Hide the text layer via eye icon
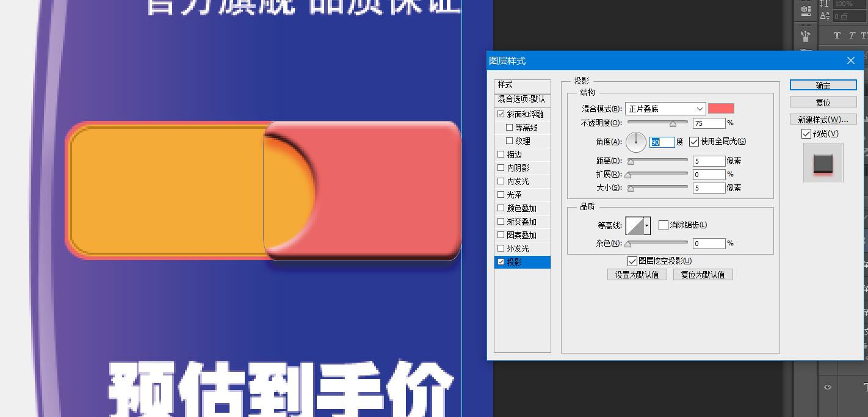868x417 pixels. point(828,386)
